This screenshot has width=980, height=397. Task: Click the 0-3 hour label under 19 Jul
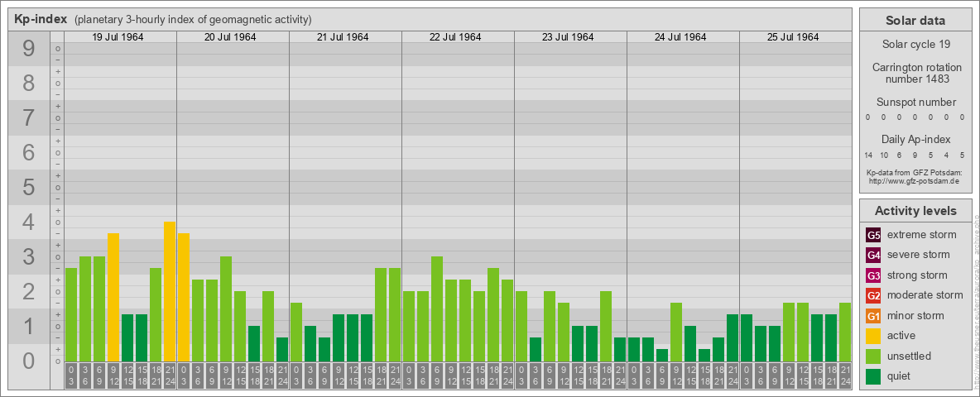tap(70, 375)
